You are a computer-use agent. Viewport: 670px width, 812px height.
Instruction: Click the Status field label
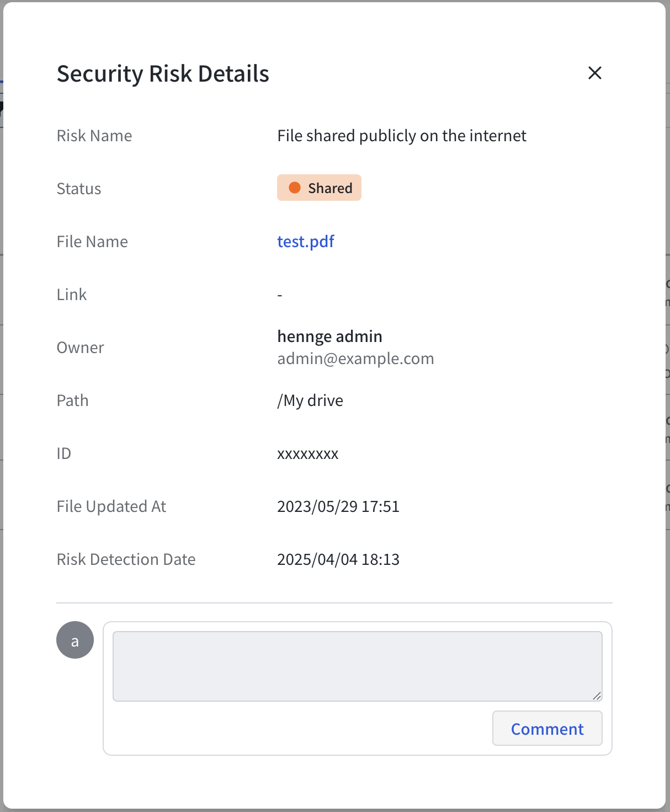[x=79, y=189]
